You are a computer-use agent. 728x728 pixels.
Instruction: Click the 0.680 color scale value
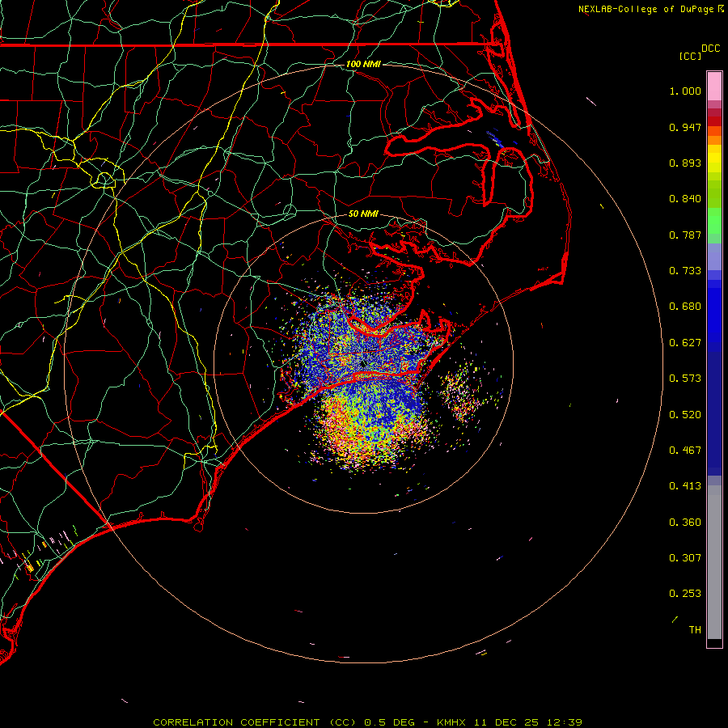pyautogui.click(x=685, y=307)
